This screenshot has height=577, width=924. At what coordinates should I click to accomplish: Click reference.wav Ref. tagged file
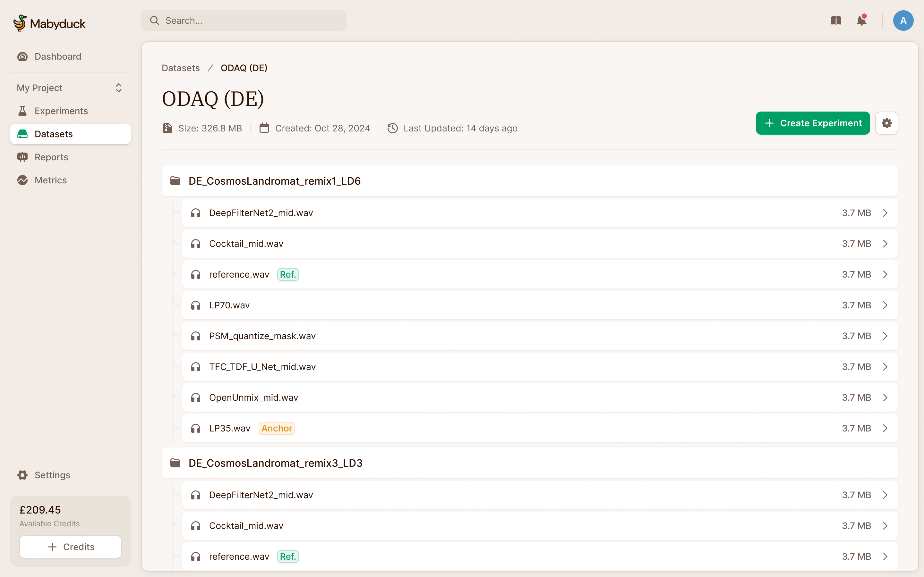pos(239,274)
